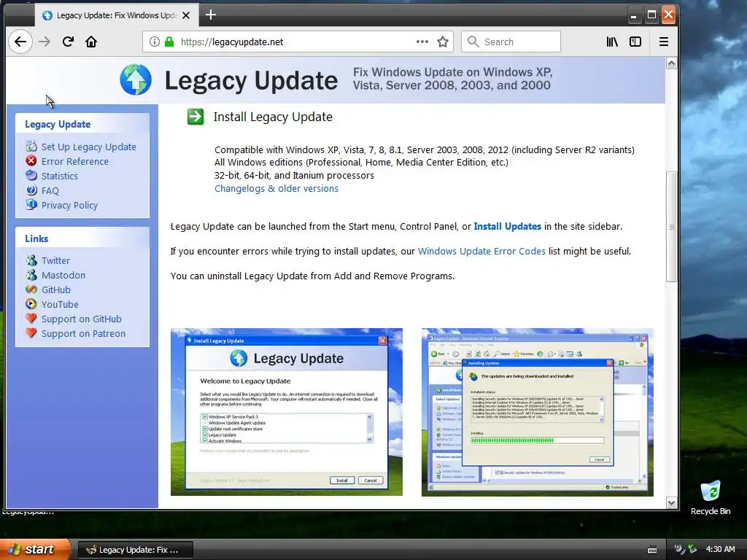Follow the Install Updates bold link
Screen dimensions: 747x560
508,226
